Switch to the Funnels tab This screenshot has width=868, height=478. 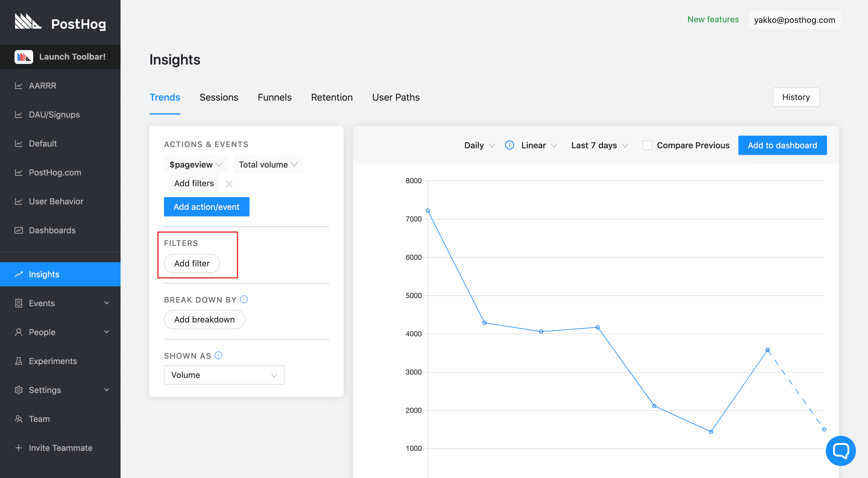click(275, 97)
